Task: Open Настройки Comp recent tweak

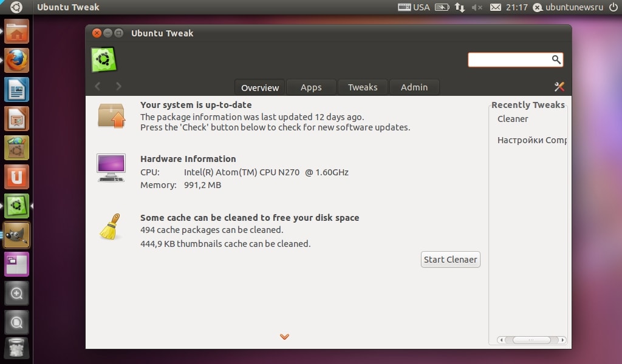Action: [532, 140]
